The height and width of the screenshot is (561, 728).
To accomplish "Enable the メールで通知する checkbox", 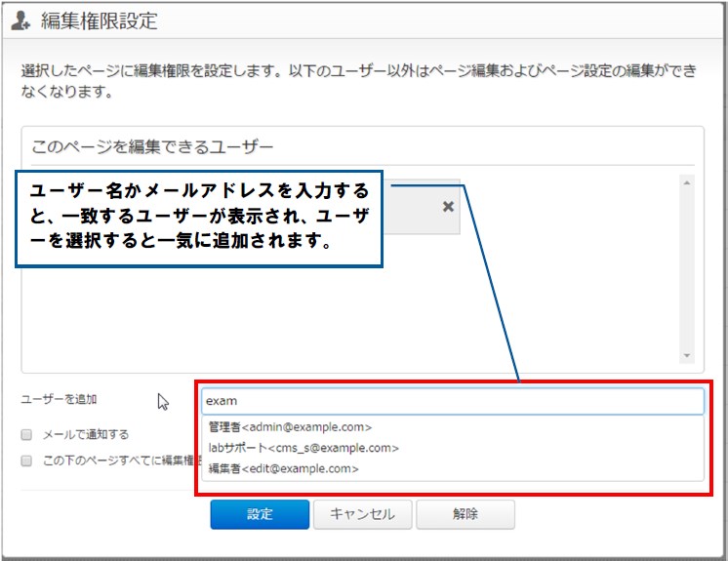I will coord(26,435).
